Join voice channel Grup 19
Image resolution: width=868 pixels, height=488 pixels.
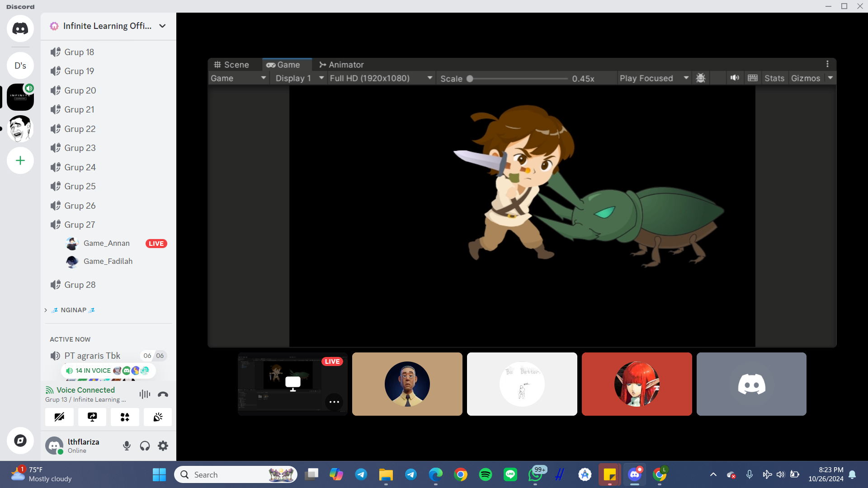pos(108,71)
